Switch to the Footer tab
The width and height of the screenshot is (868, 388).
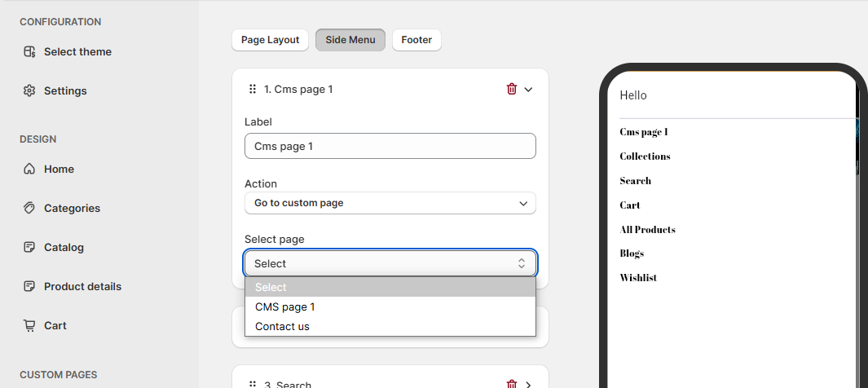416,40
